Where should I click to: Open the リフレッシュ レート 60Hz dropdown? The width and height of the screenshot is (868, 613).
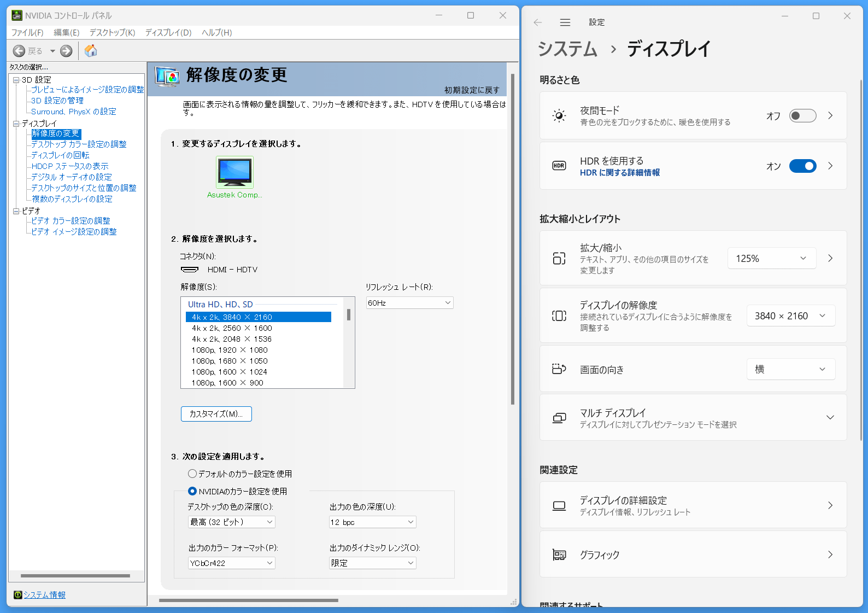click(409, 303)
